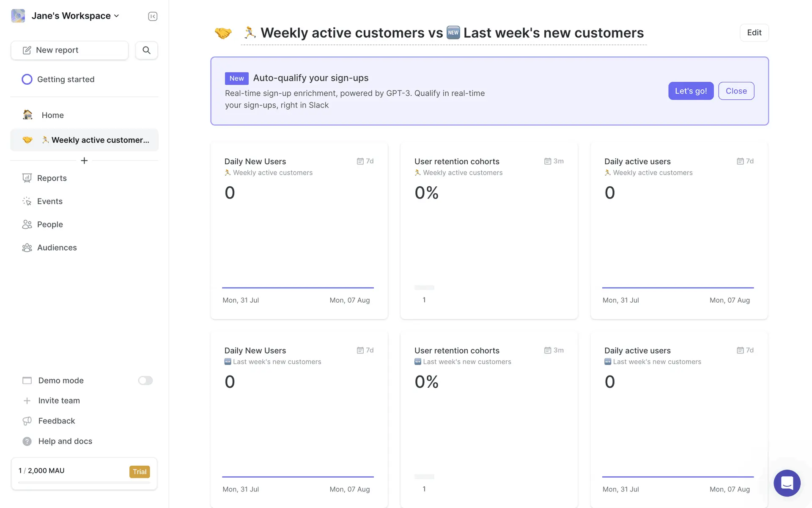Image resolution: width=812 pixels, height=508 pixels.
Task: Click the handshake emoji beside the report title
Action: (x=223, y=33)
